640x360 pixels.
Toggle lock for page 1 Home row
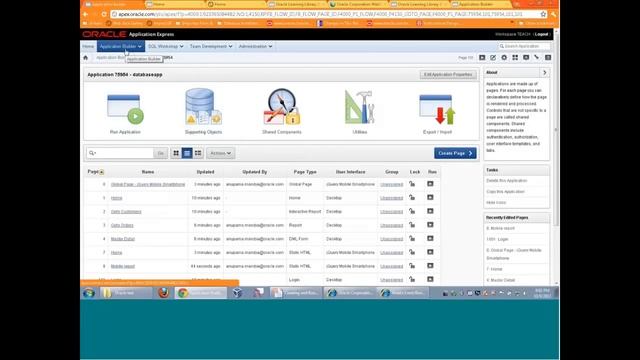tap(412, 198)
